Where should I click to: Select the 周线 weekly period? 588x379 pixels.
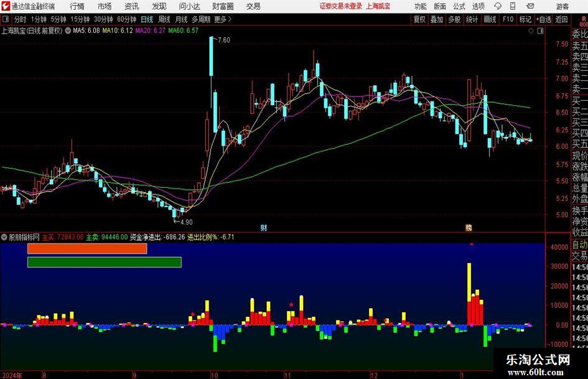click(x=164, y=19)
